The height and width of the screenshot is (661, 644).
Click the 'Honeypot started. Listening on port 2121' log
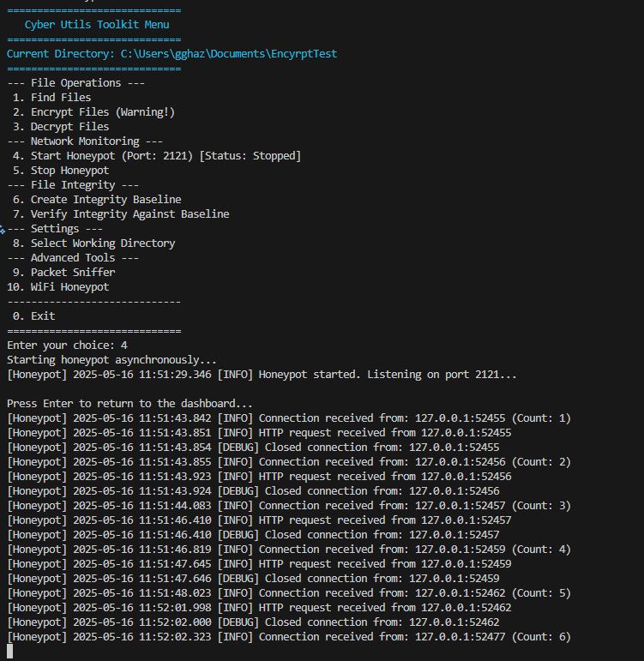pos(262,375)
